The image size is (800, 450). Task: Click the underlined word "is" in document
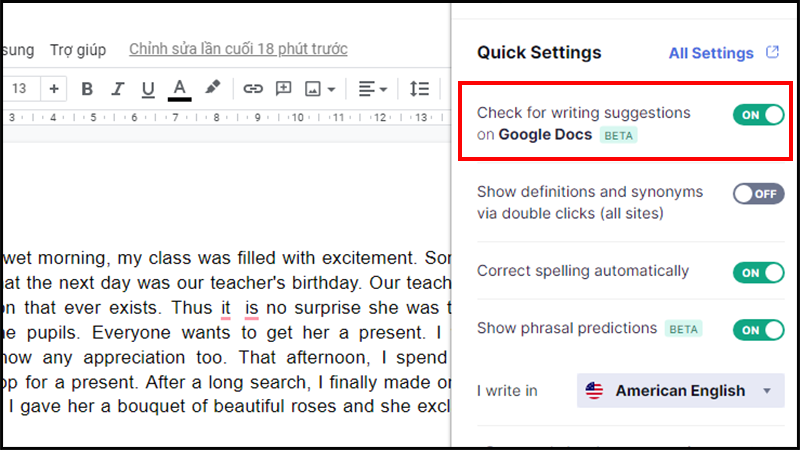point(252,308)
